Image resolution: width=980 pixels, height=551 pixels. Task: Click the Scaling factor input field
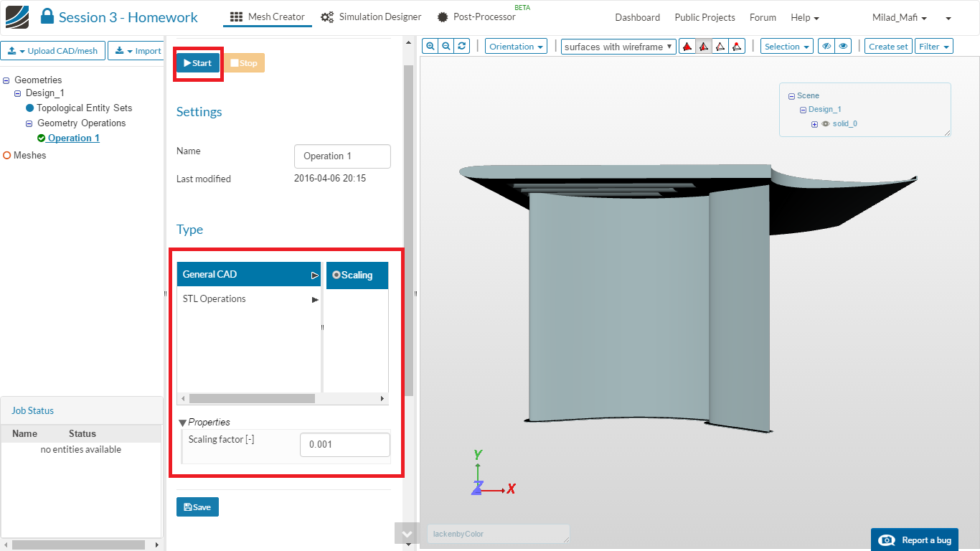345,444
